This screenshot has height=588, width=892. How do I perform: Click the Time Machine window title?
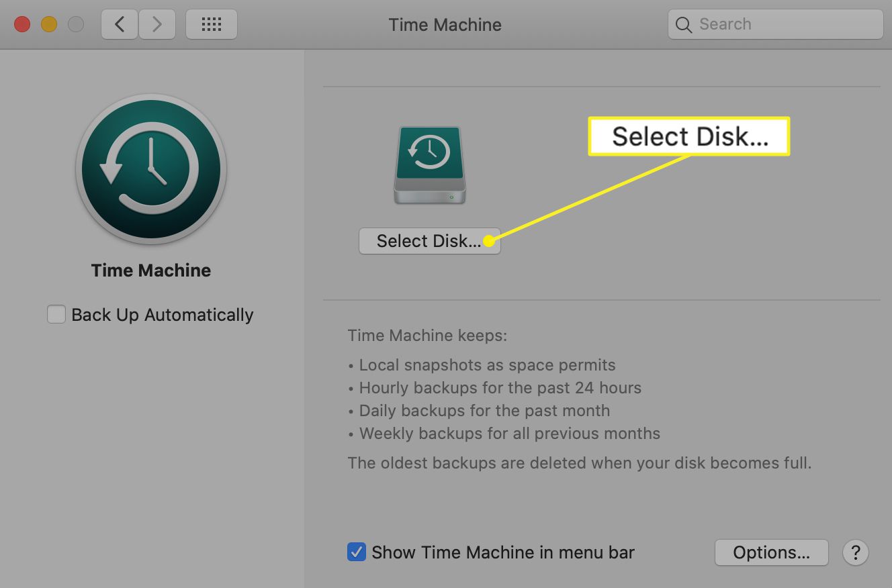click(445, 25)
